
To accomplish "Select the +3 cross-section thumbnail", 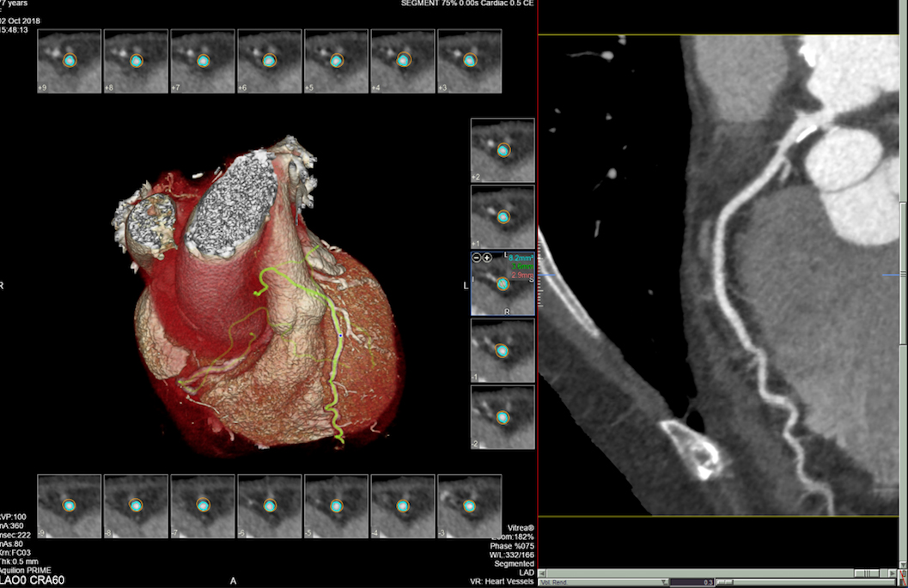I will (469, 61).
